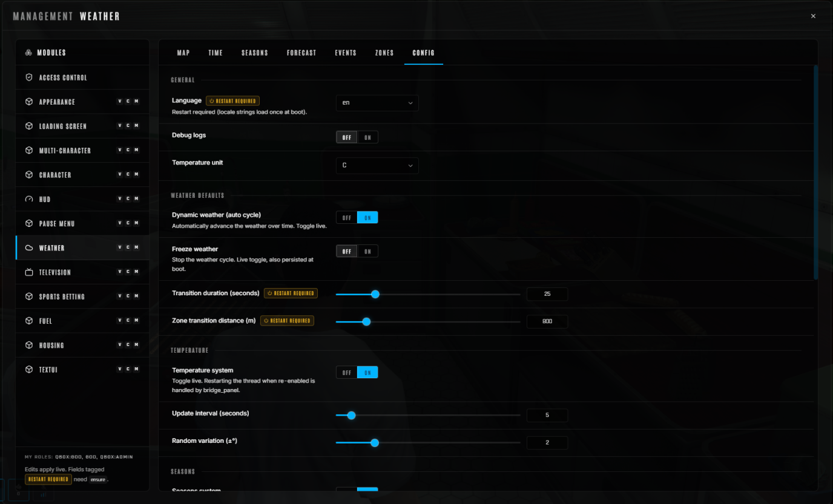
Task: Open the Television module TV icon
Action: tap(29, 272)
